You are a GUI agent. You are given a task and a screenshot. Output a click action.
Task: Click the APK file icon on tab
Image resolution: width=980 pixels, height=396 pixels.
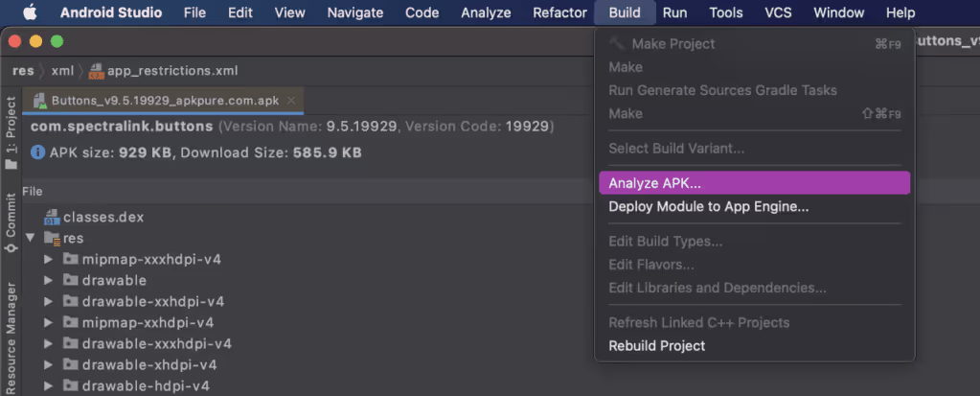pyautogui.click(x=40, y=101)
